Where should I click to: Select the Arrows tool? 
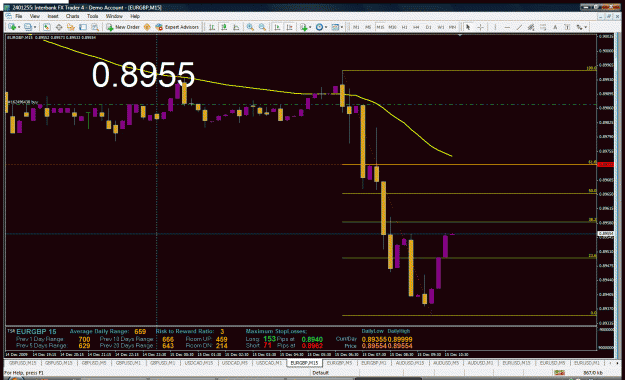[579, 27]
